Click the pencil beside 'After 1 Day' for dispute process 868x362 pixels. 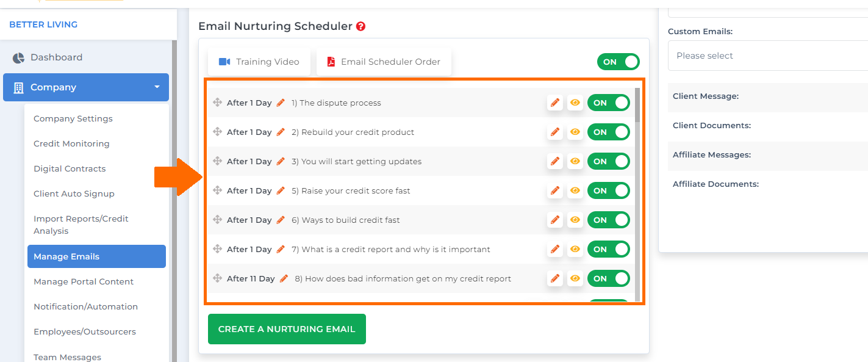(x=281, y=103)
